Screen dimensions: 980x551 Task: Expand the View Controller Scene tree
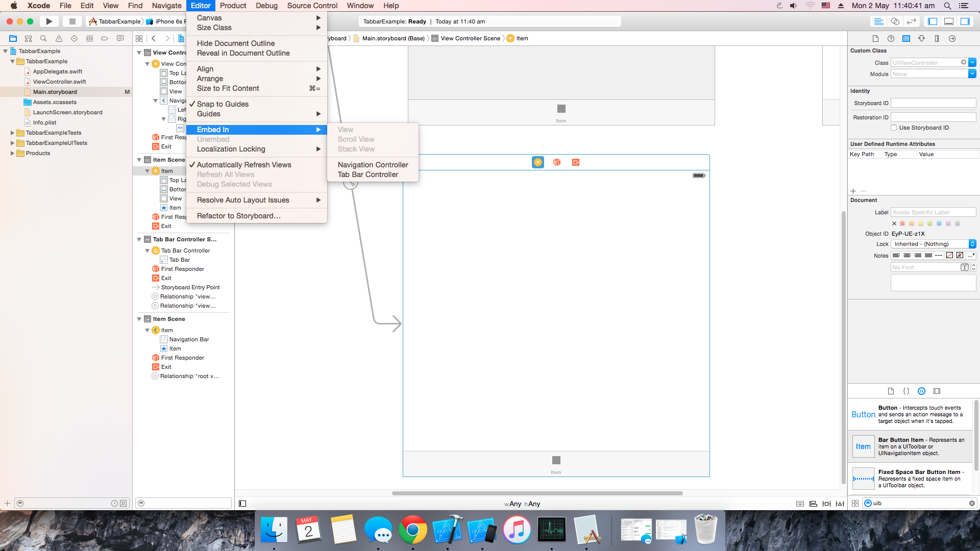click(x=140, y=52)
